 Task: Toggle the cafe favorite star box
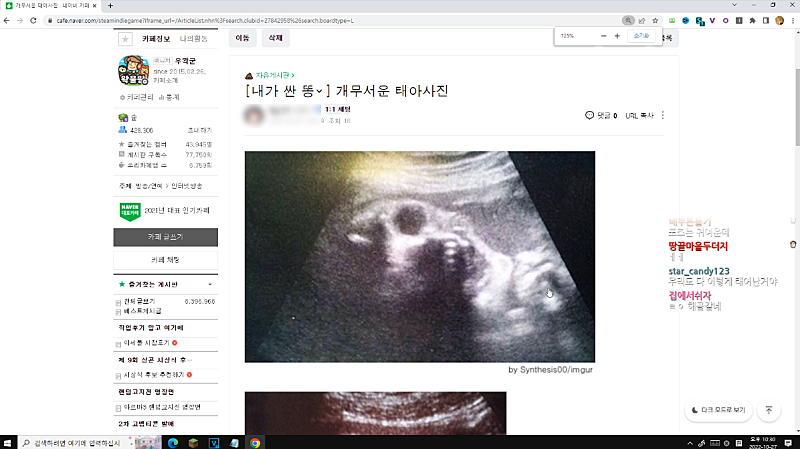125,39
